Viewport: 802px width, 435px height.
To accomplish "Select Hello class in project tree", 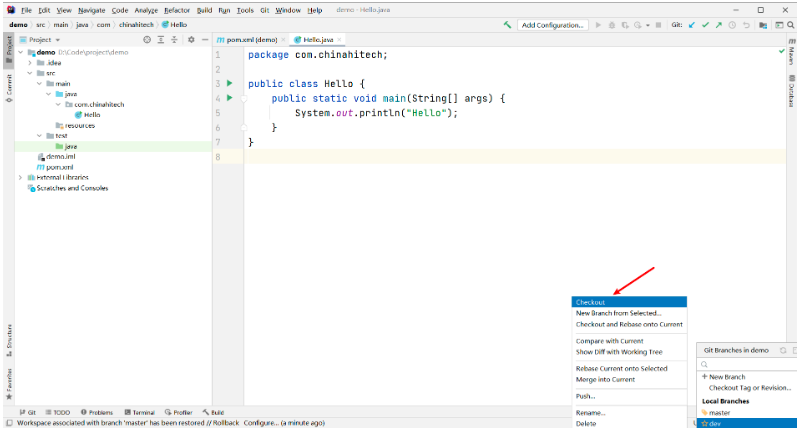I will tap(87, 115).
